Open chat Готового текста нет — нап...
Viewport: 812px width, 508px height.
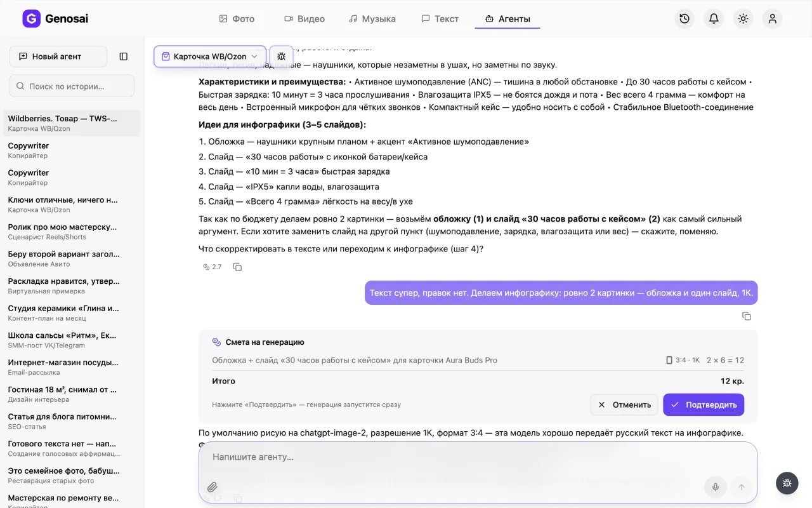72,448
